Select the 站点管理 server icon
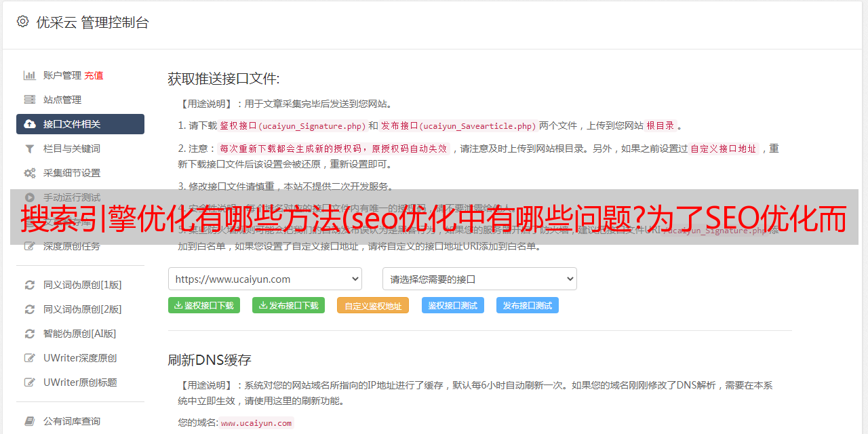Viewport: 868px width, 434px height. pos(30,100)
